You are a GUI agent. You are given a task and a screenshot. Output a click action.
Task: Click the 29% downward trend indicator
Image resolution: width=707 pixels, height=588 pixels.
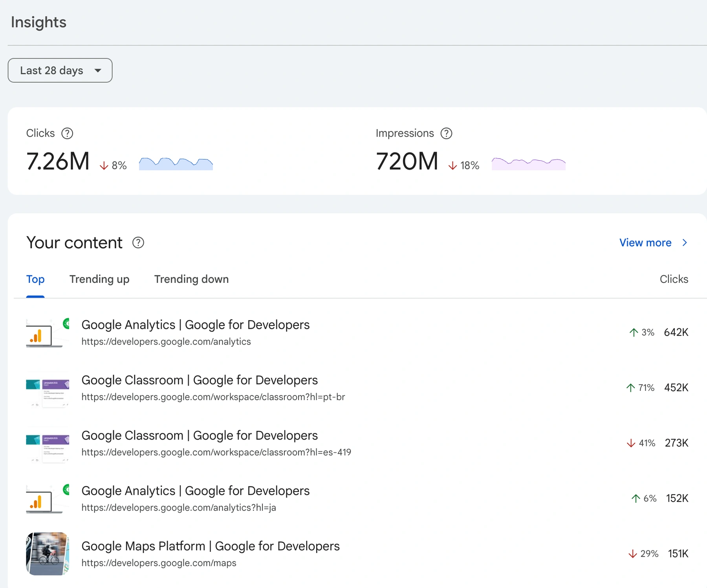coord(643,554)
